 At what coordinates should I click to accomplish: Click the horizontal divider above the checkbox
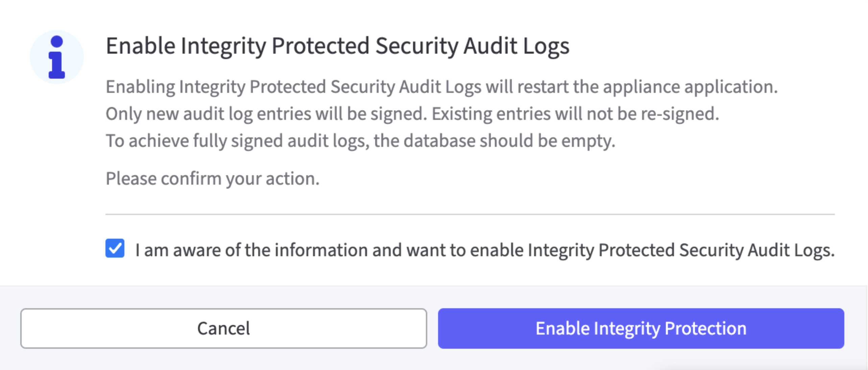pos(470,214)
